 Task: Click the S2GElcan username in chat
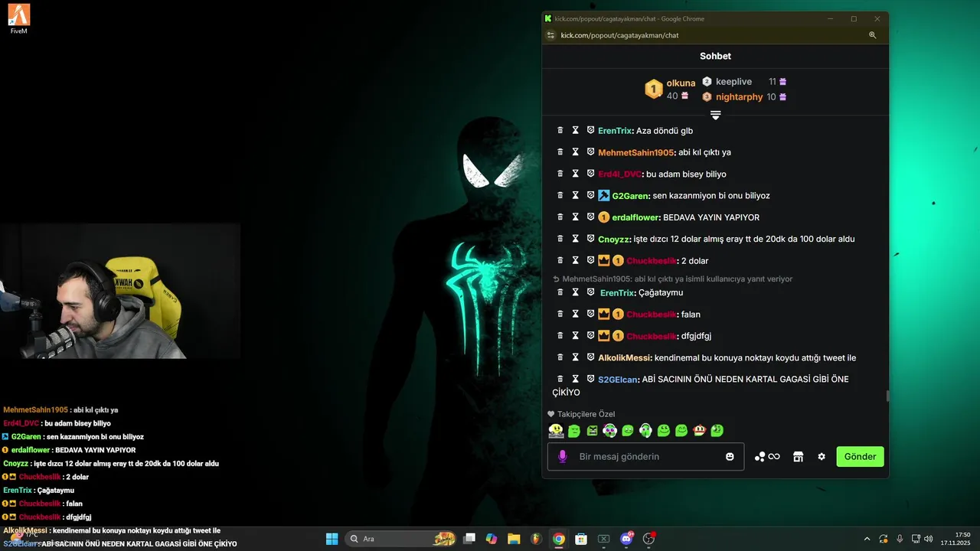pyautogui.click(x=617, y=379)
